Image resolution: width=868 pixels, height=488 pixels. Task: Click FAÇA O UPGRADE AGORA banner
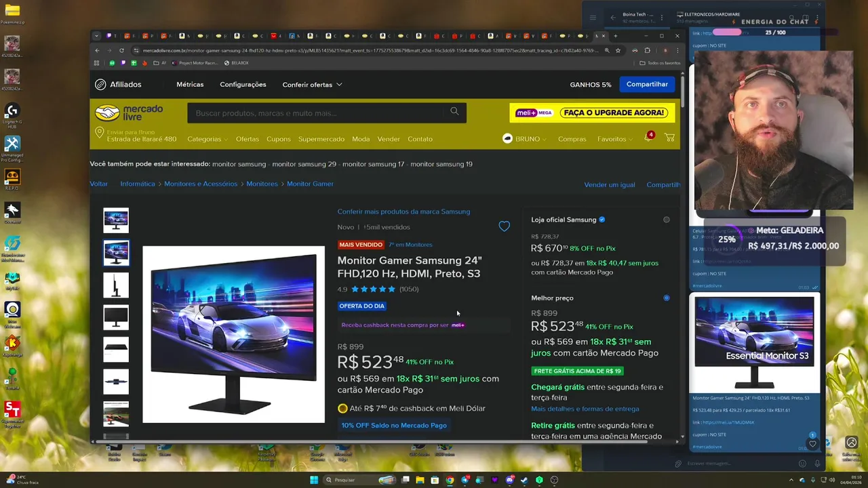pyautogui.click(x=592, y=113)
